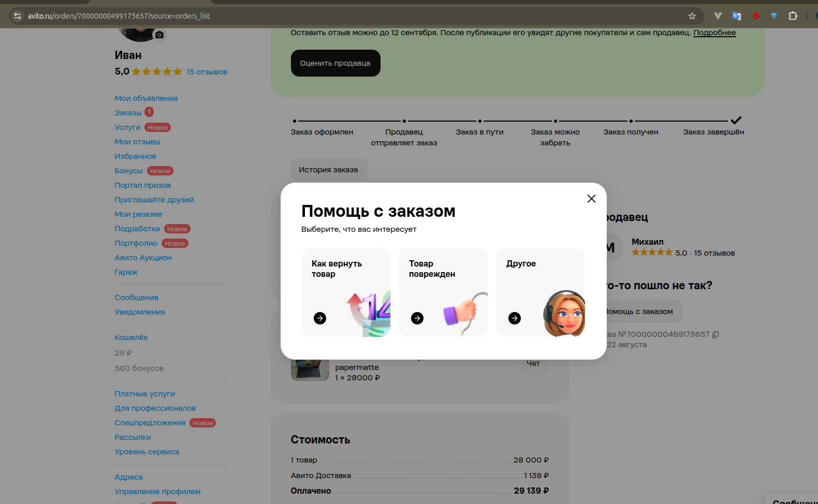The height and width of the screenshot is (504, 818).
Task: Select the "Как вернуть товар" help card
Action: coord(346,292)
